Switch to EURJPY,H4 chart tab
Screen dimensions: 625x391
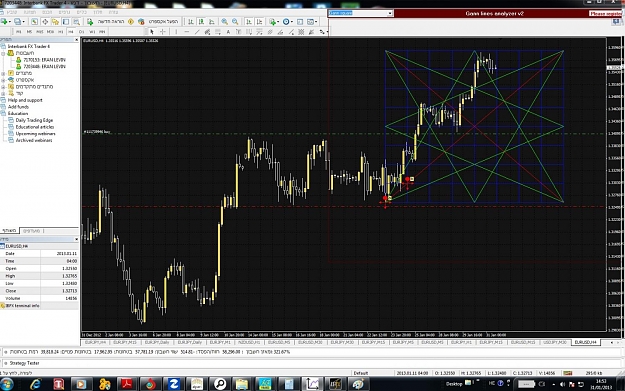[95, 342]
